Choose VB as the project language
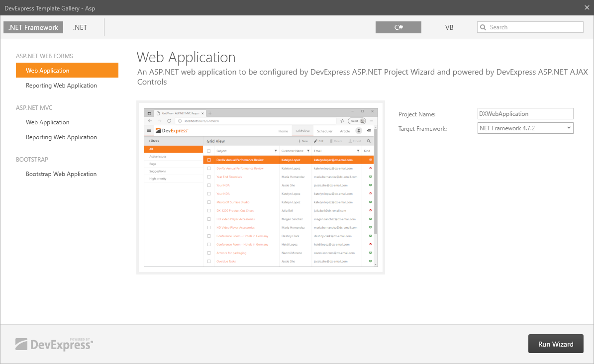The height and width of the screenshot is (364, 594). click(449, 27)
